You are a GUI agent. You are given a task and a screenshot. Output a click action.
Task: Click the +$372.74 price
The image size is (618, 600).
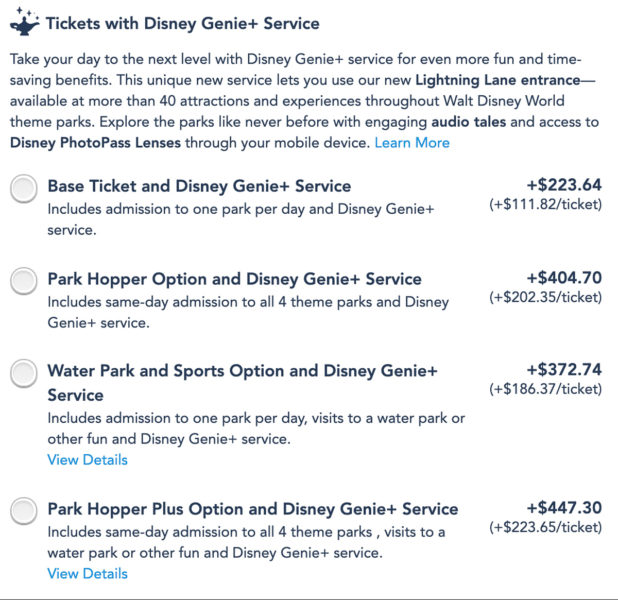[564, 370]
